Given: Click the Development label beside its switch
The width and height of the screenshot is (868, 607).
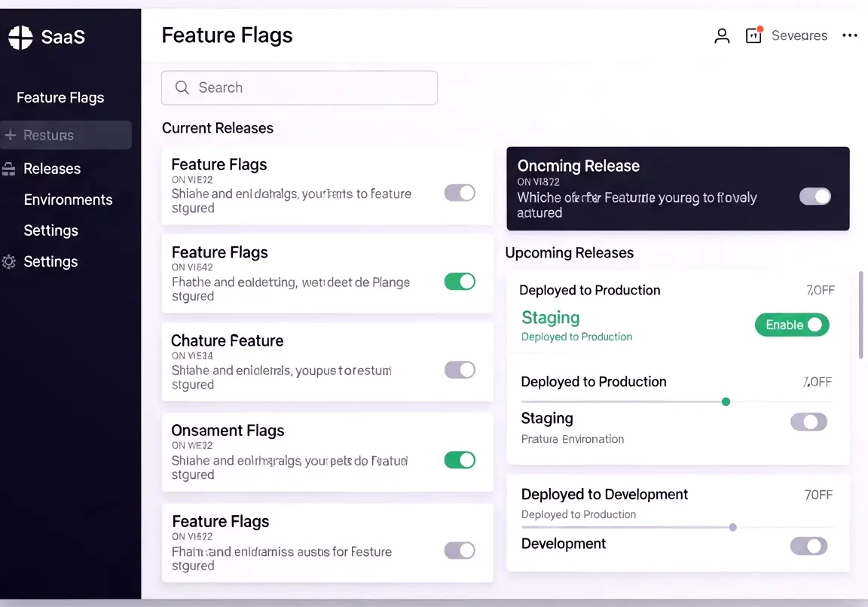Looking at the screenshot, I should tap(564, 544).
